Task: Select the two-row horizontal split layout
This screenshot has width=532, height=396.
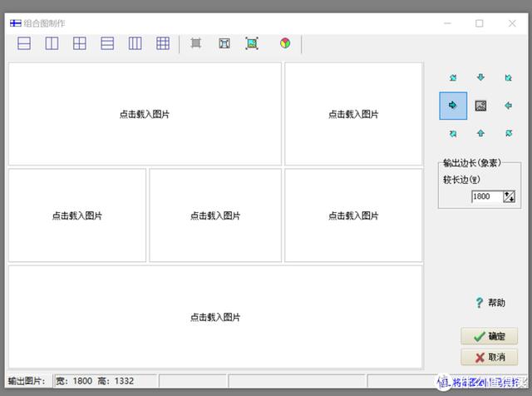Action: pyautogui.click(x=24, y=43)
